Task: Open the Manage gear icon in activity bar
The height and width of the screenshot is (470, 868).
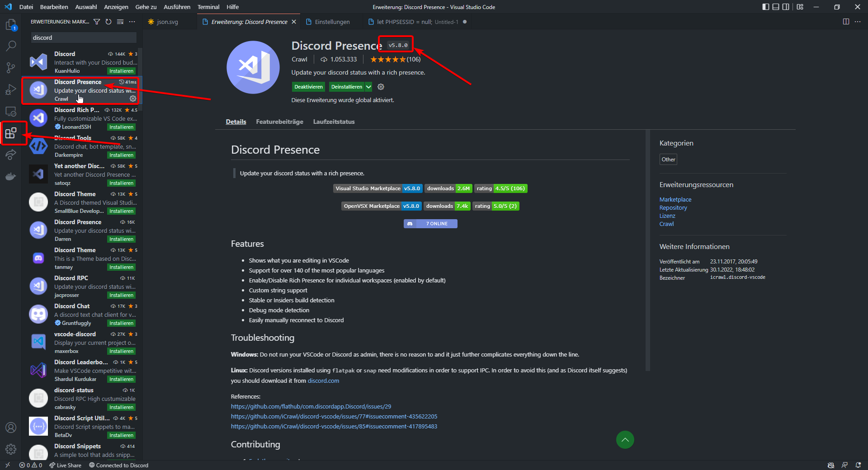Action: click(11, 449)
